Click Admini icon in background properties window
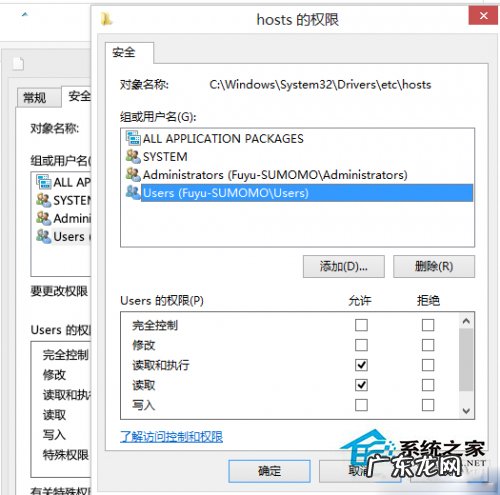This screenshot has width=500, height=495. [x=44, y=218]
